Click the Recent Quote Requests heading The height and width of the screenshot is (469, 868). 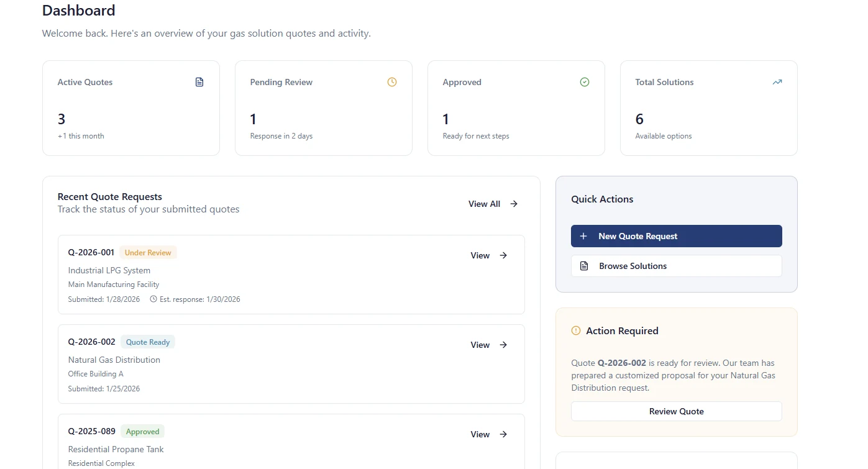tap(110, 197)
